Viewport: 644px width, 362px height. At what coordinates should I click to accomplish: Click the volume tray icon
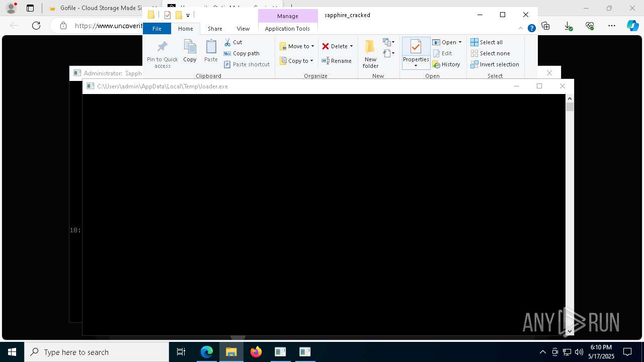click(579, 352)
